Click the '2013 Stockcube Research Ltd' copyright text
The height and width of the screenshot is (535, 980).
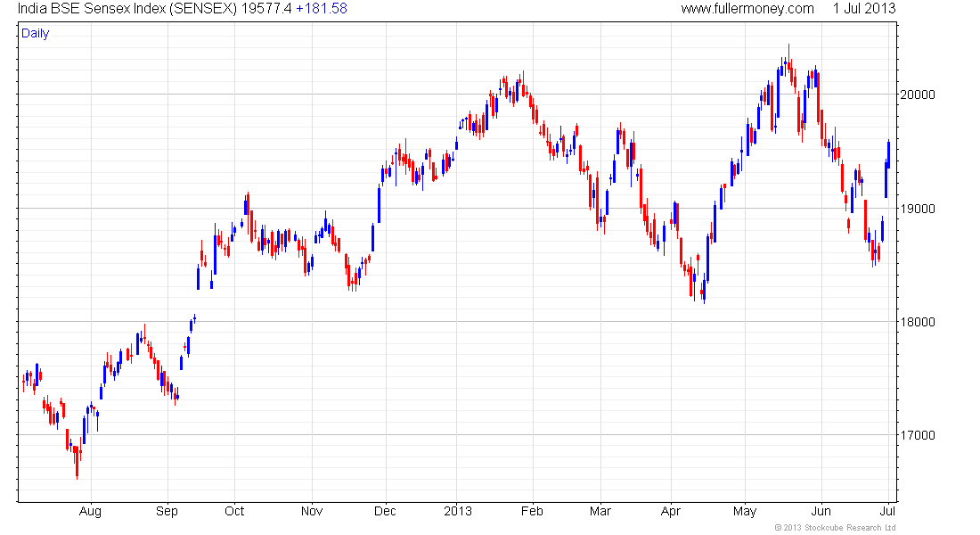tap(835, 528)
